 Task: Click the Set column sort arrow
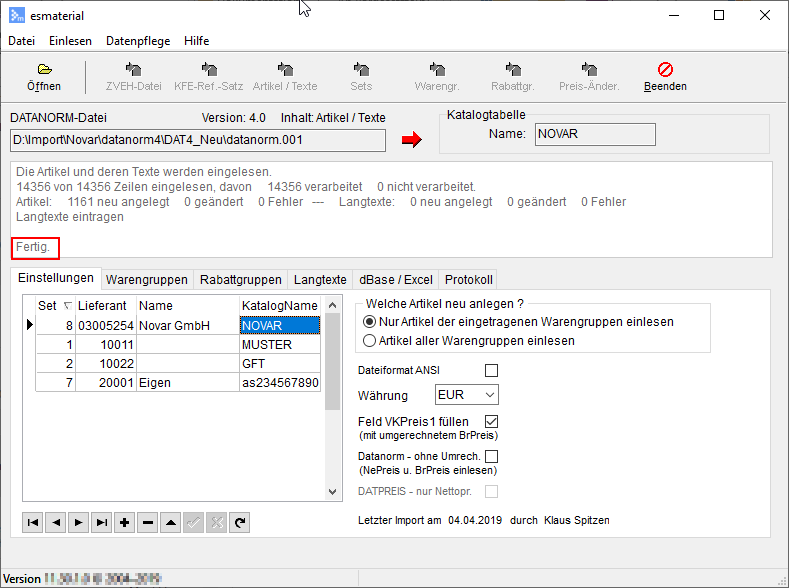click(x=68, y=306)
